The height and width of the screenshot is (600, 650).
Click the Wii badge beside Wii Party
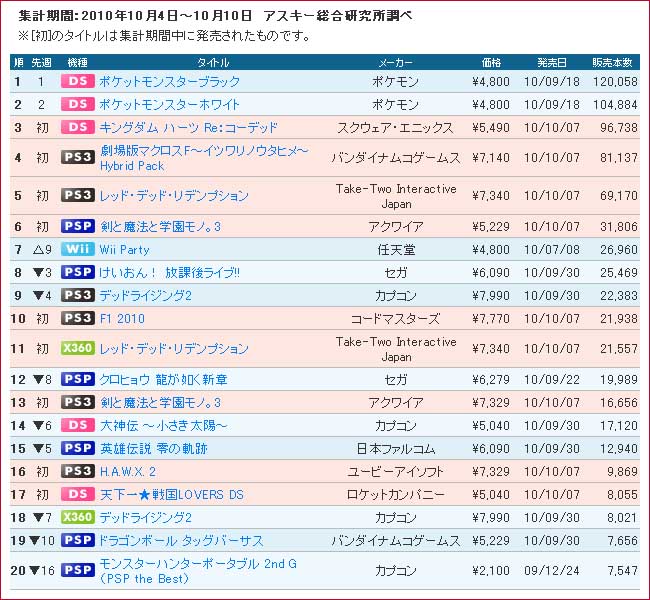coord(78,249)
